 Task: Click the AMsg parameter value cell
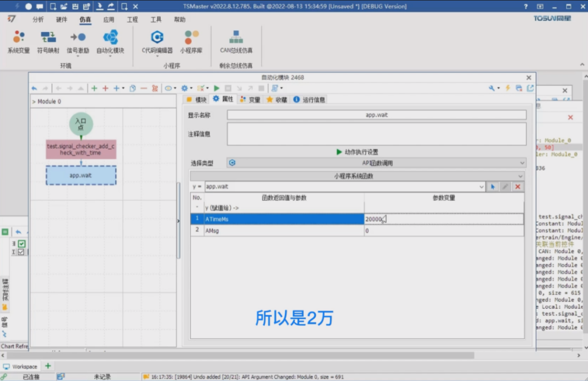pyautogui.click(x=444, y=231)
